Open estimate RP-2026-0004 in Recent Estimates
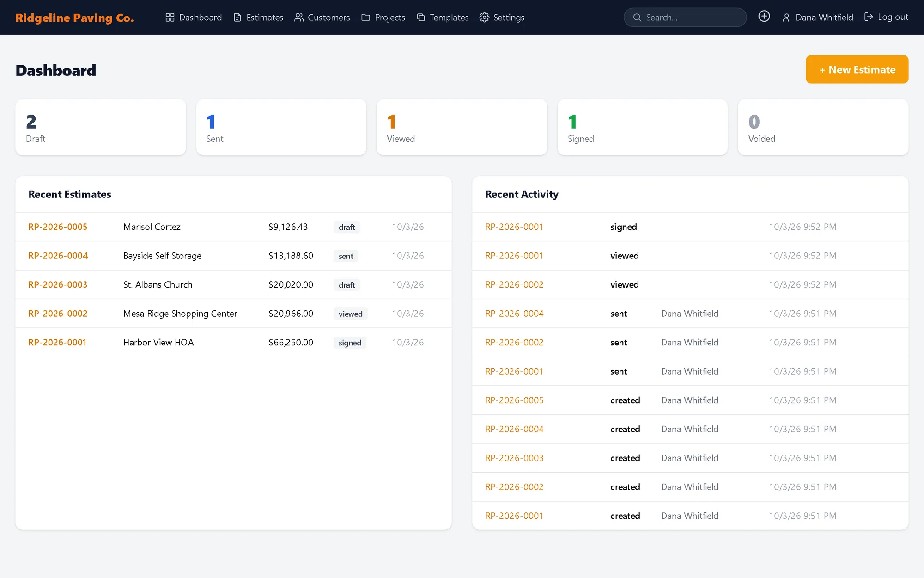The width and height of the screenshot is (924, 578). pyautogui.click(x=58, y=256)
